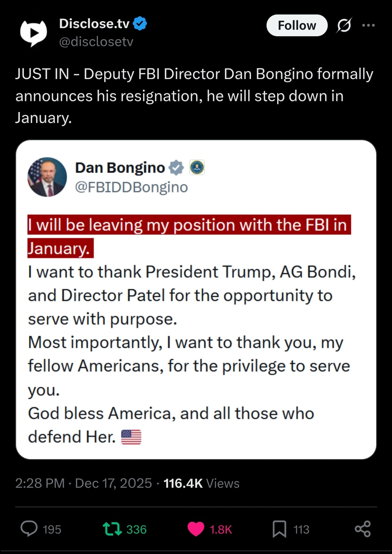This screenshot has width=392, height=554.
Task: Open the @FBIDDBongino handle
Action: (x=131, y=187)
